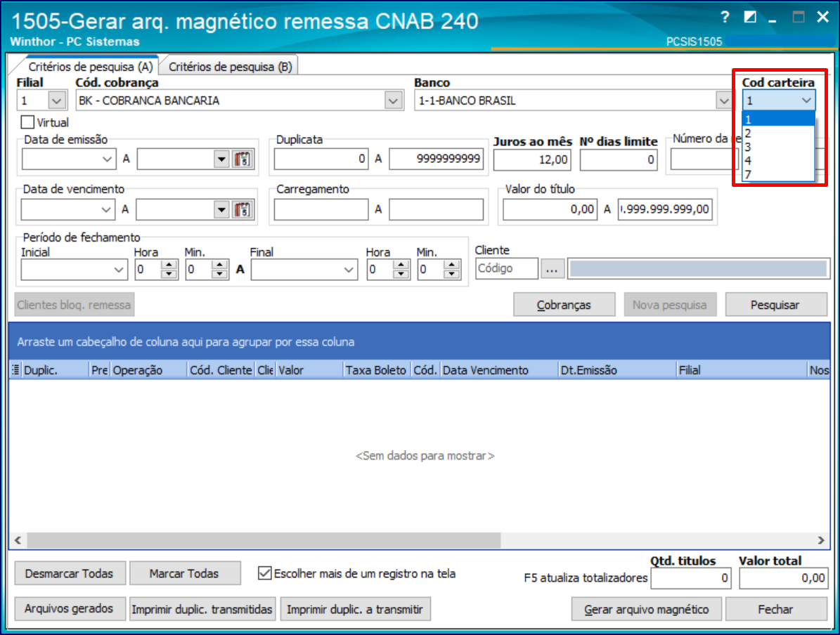Sort by Valor column header

(x=309, y=370)
